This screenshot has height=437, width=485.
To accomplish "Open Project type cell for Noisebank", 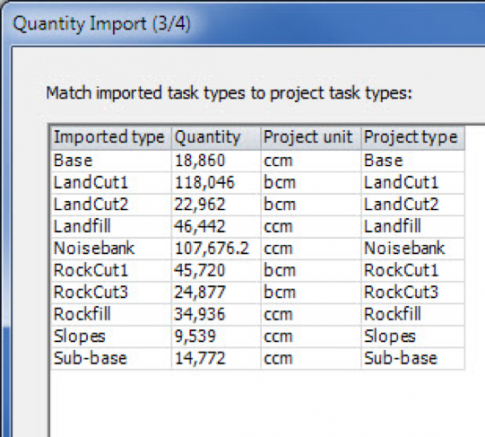I will tap(413, 248).
